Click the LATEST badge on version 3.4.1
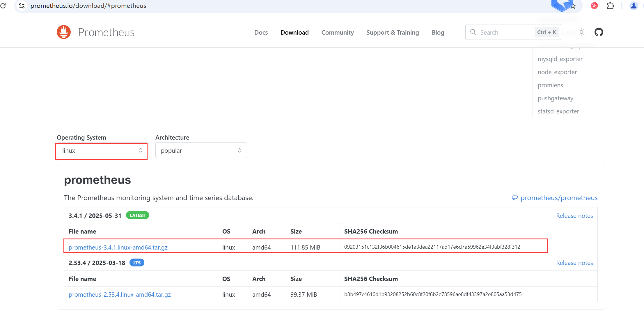 137,215
